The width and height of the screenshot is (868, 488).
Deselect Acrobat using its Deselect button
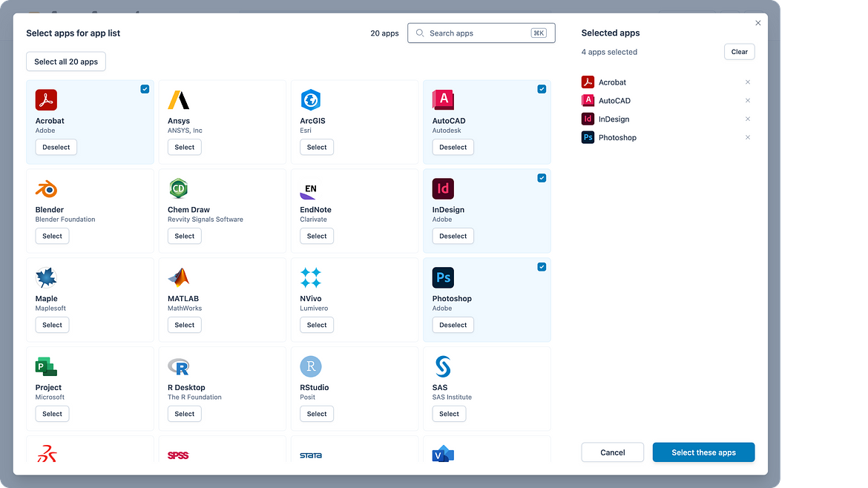point(56,147)
